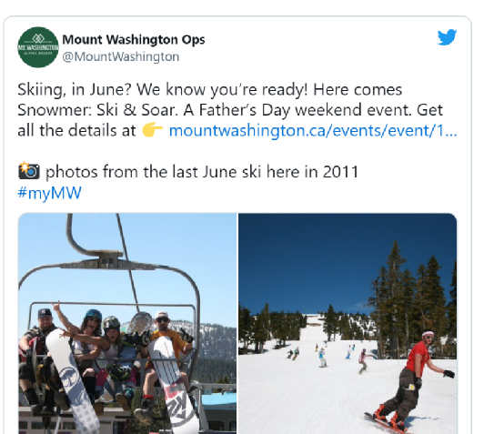Open the Mount Washington round profile avatar
This screenshot has width=504, height=434.
point(38,47)
